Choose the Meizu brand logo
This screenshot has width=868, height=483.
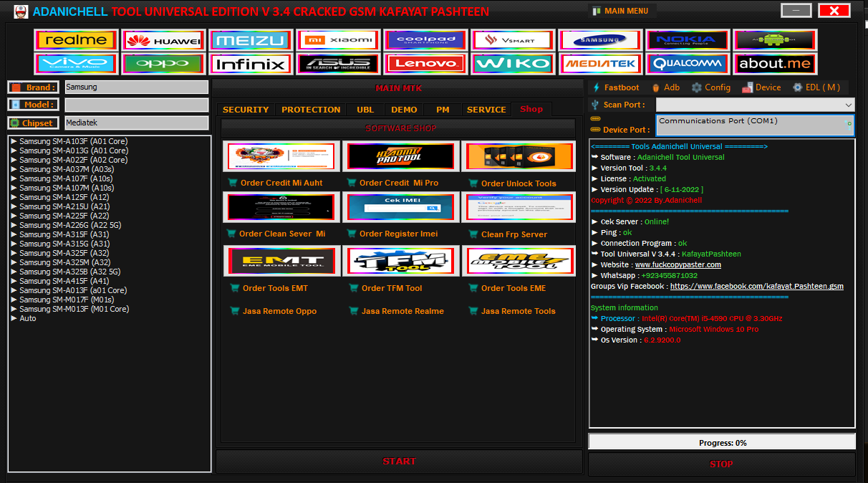point(251,40)
